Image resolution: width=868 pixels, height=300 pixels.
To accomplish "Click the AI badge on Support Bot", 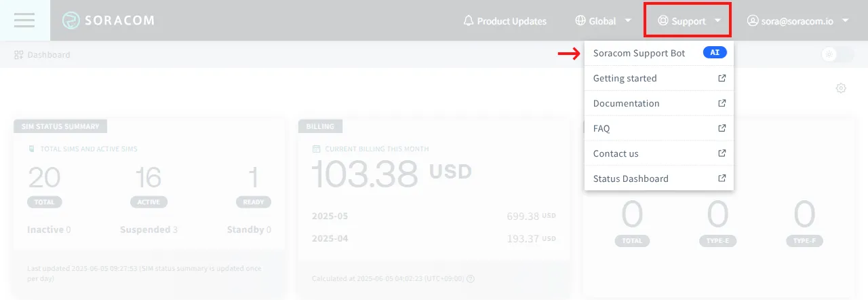I will [x=715, y=52].
